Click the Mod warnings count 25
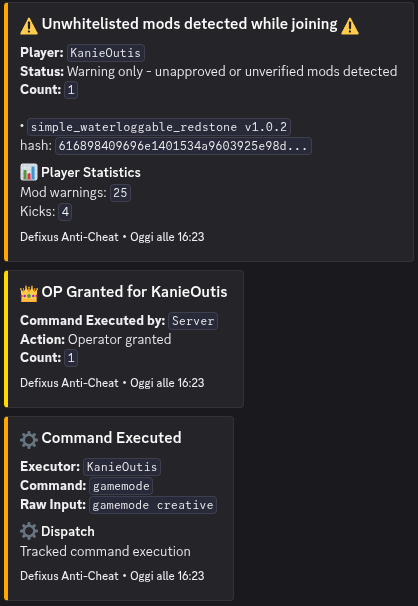Image resolution: width=418 pixels, height=606 pixels. (120, 192)
